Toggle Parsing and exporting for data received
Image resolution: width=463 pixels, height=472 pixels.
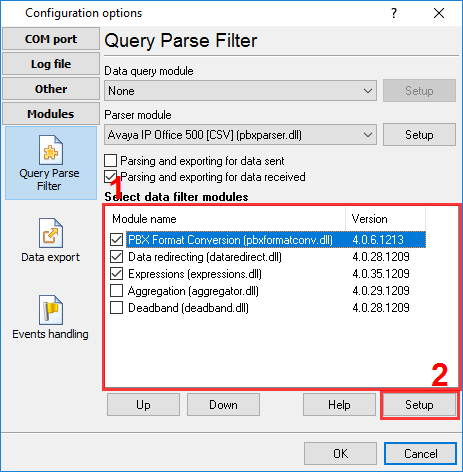coord(110,177)
